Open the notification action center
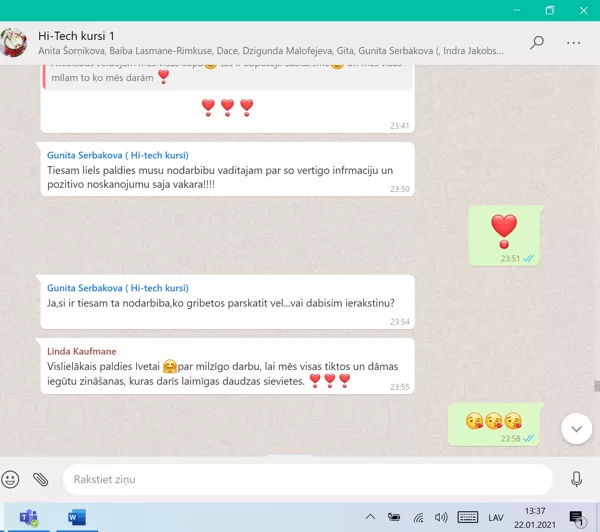The height and width of the screenshot is (532, 600). click(x=576, y=518)
